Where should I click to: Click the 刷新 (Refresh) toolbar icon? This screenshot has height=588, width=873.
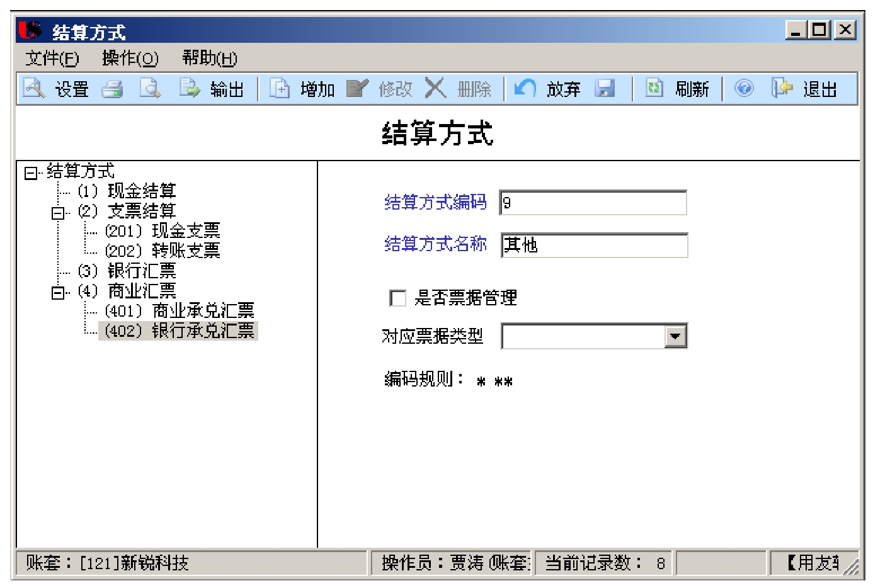[654, 89]
